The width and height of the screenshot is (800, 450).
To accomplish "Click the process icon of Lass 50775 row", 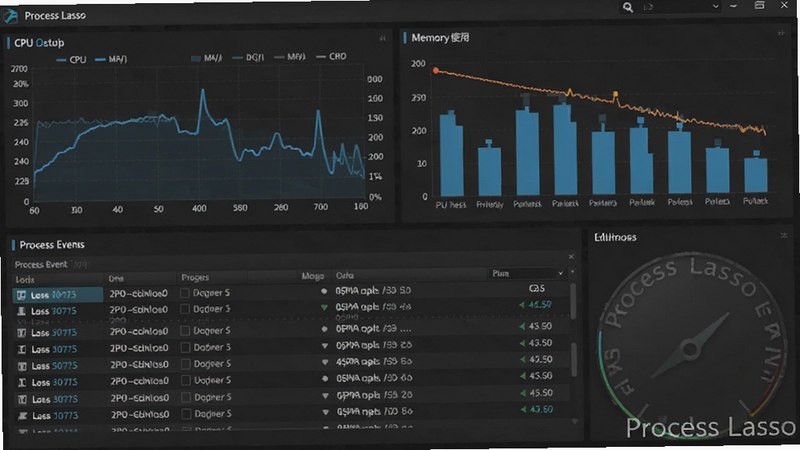I will pos(22,366).
